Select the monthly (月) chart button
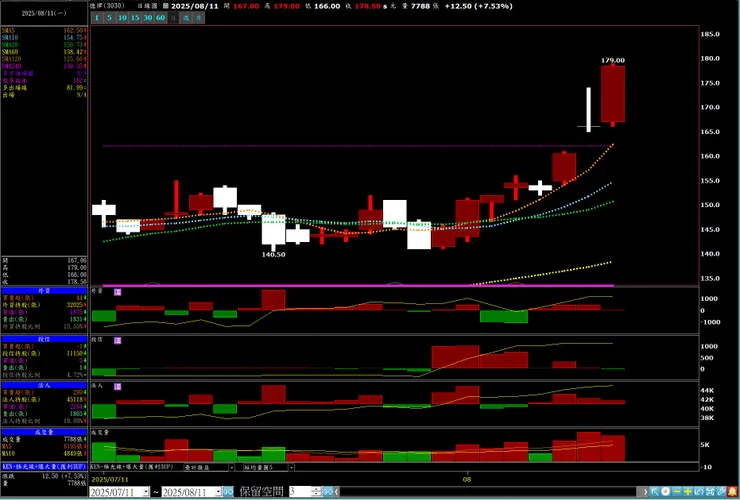The image size is (740, 500). coord(199,18)
